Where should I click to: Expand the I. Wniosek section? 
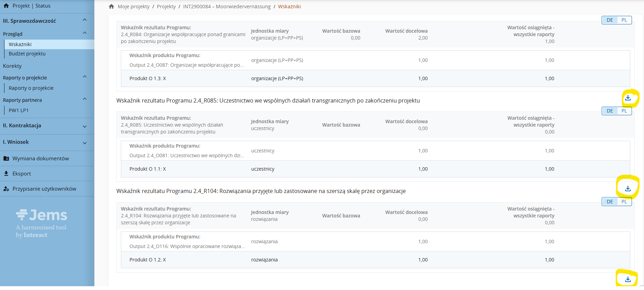point(85,143)
